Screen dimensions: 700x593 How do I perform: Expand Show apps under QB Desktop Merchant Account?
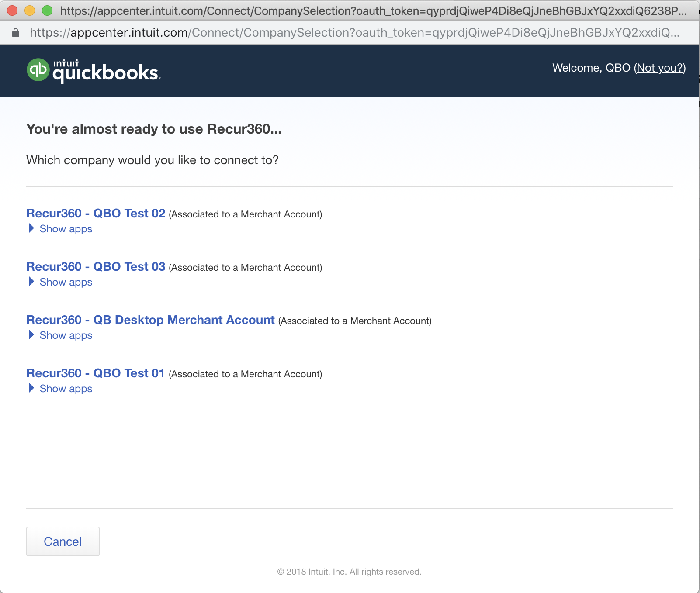(60, 335)
